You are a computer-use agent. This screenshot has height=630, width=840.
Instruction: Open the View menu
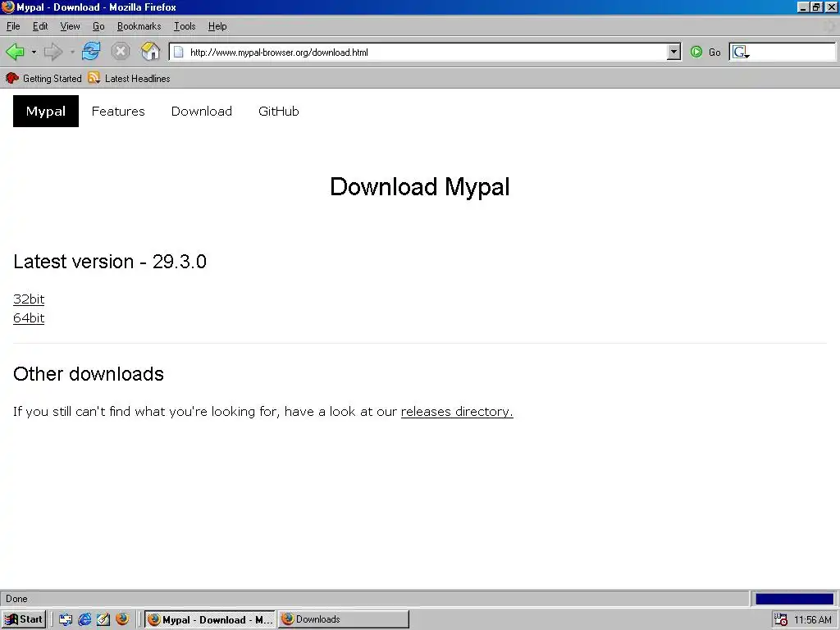click(x=71, y=26)
